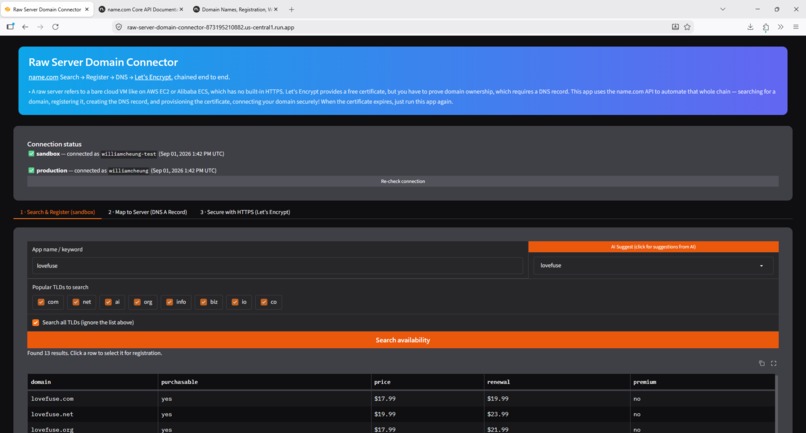
Task: Click the Found 13 results message
Action: tap(95, 353)
